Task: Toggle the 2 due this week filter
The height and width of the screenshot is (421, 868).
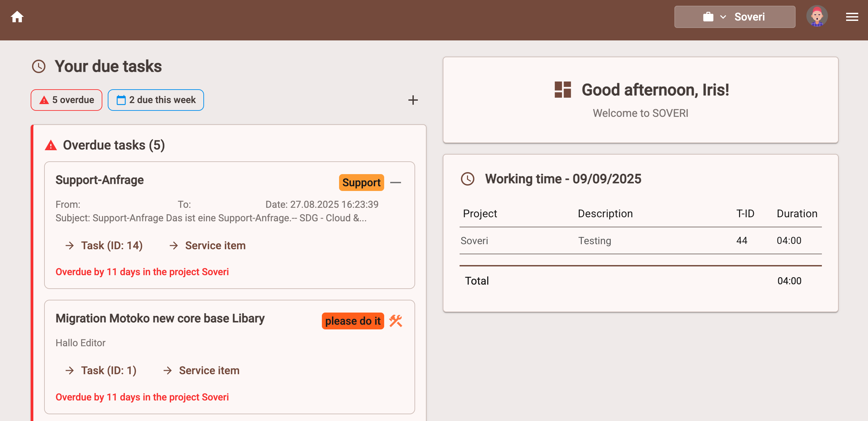Action: 156,100
